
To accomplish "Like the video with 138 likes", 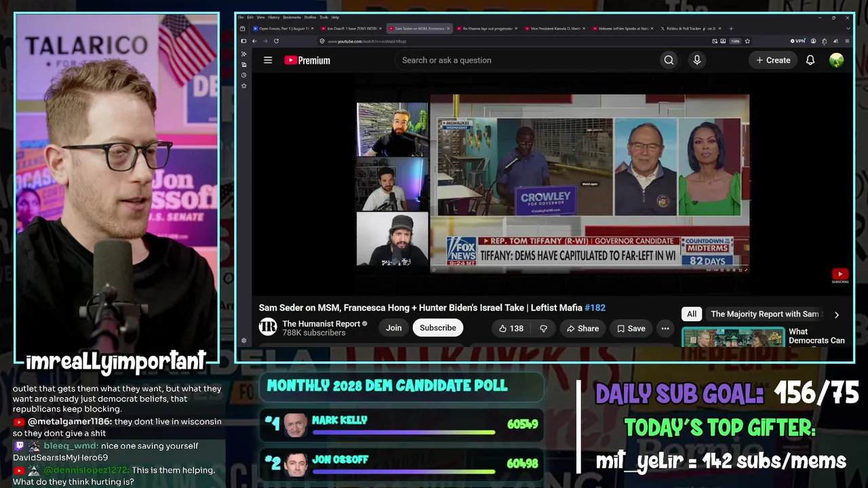I will tap(511, 328).
